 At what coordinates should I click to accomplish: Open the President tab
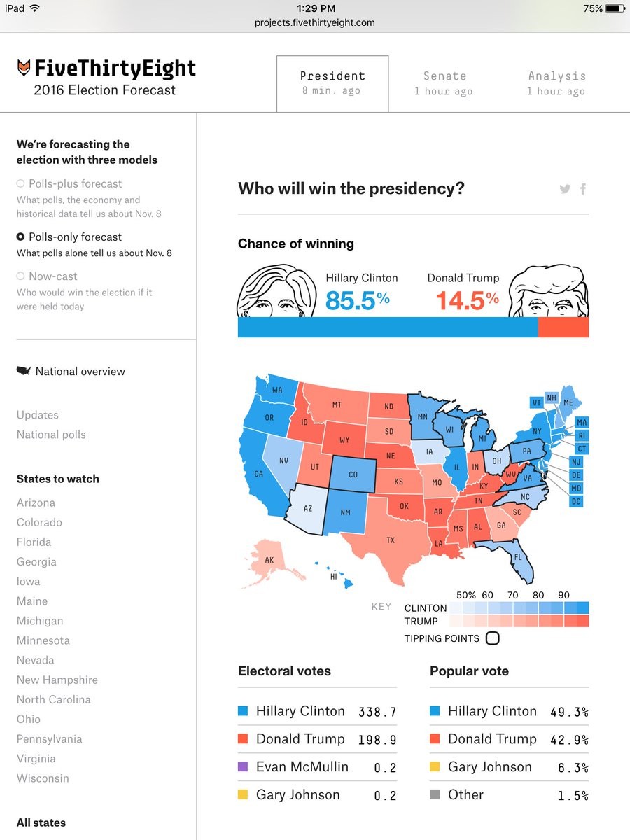332,83
